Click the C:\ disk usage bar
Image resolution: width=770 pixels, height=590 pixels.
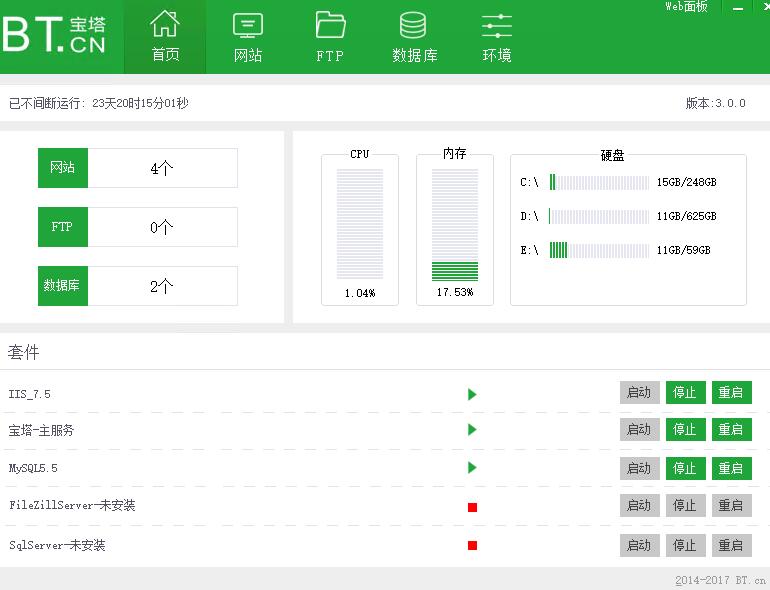pos(599,182)
